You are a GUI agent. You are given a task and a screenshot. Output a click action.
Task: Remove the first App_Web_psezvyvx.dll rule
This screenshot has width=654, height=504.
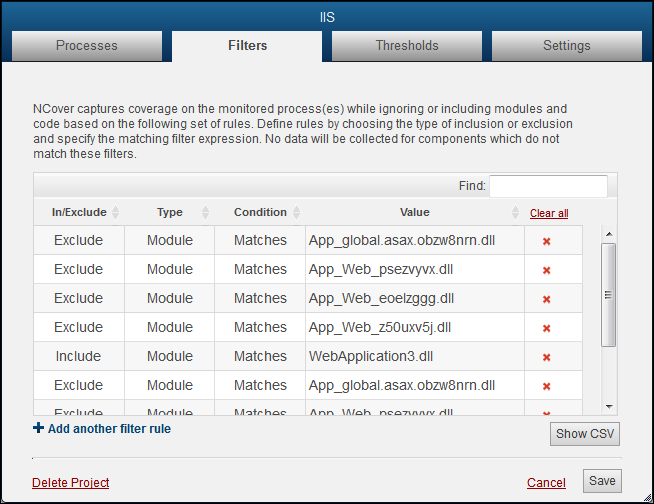pos(547,270)
